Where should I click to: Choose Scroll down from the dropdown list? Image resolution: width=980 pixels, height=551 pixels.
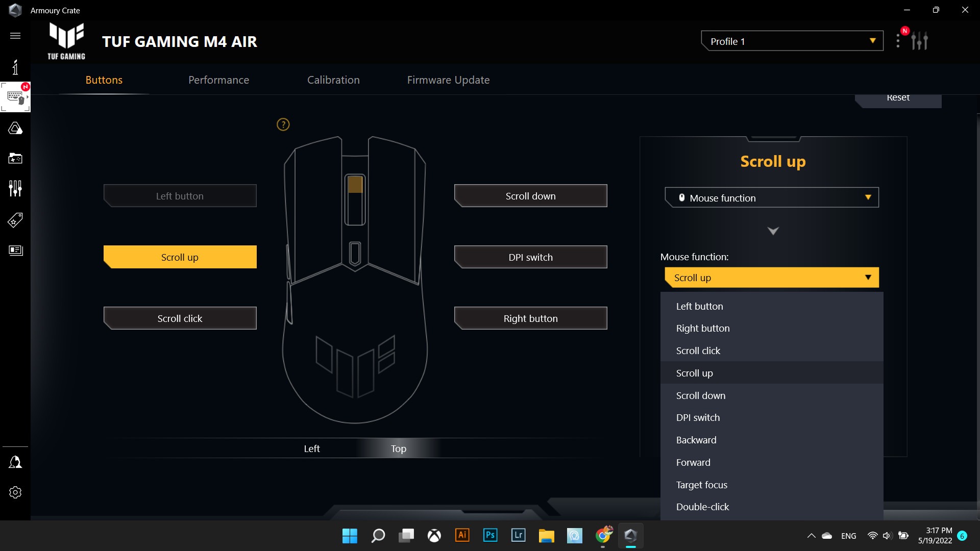[772, 395]
